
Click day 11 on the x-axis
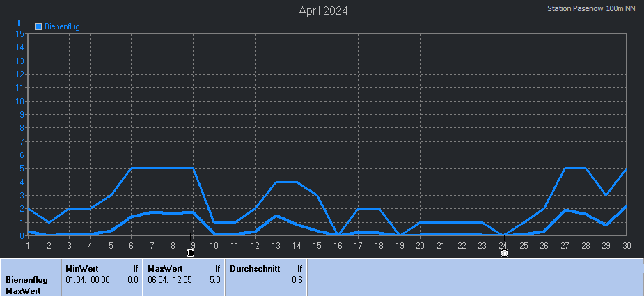(235, 246)
